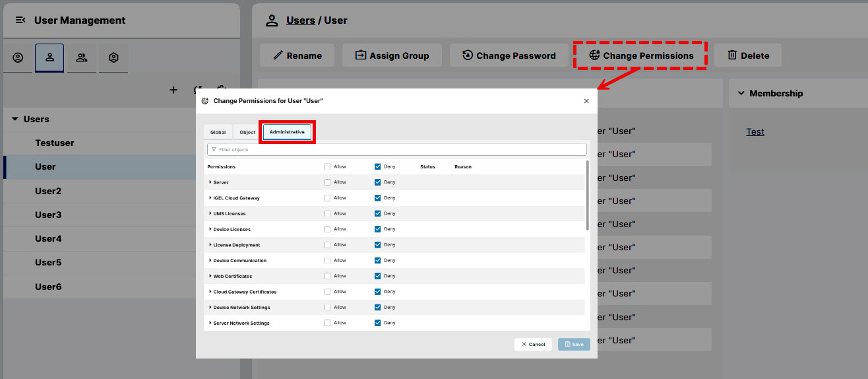Open the Test membership link
This screenshot has height=379, width=868.
(x=755, y=131)
